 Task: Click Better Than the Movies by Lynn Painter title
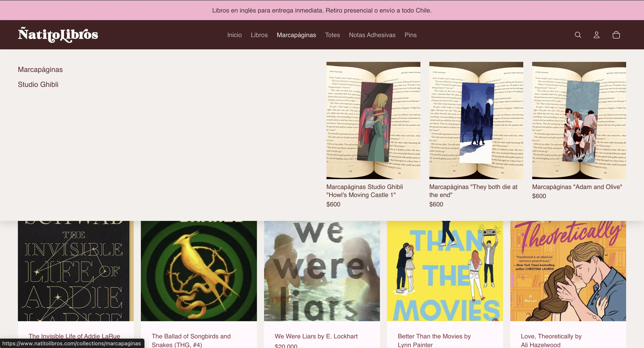tap(434, 340)
